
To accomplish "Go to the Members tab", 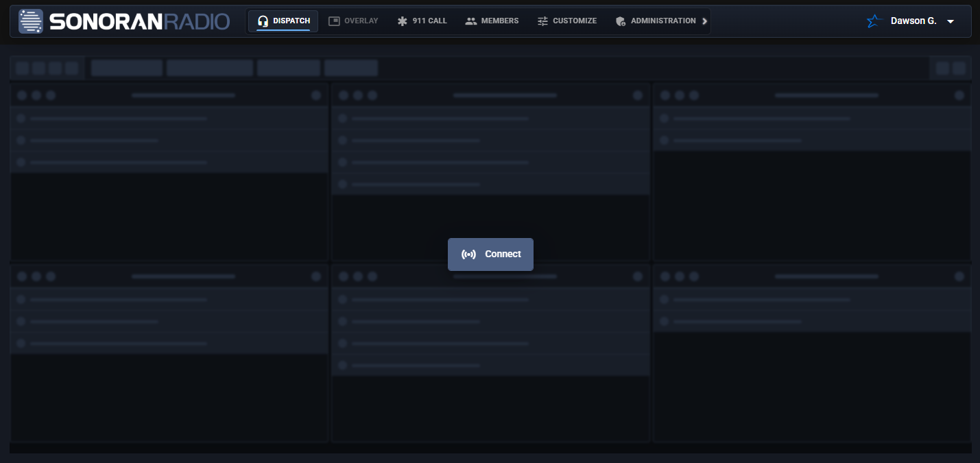I will (x=492, y=21).
